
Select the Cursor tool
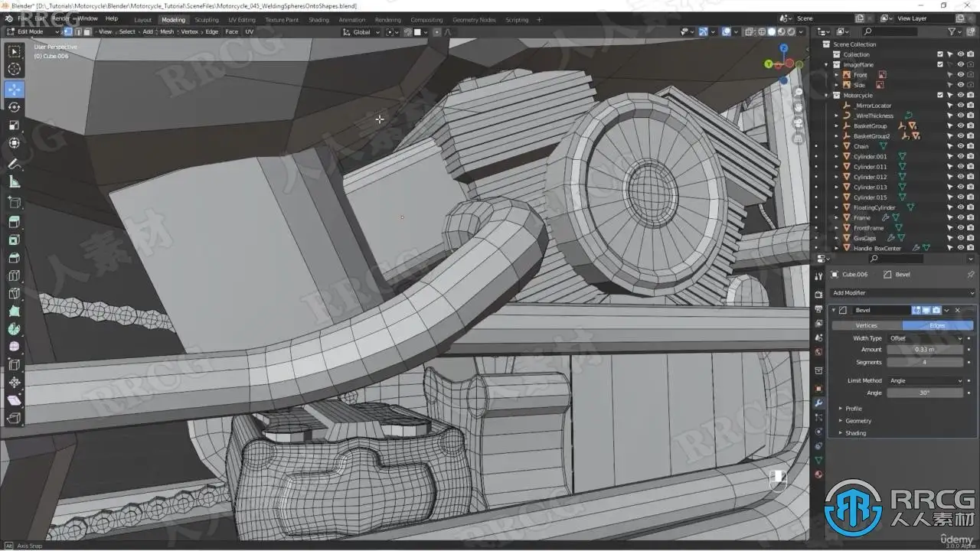tap(14, 70)
